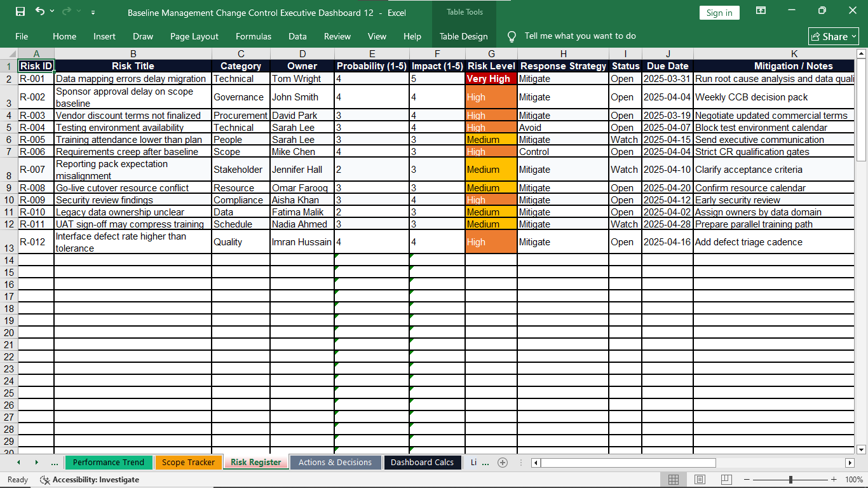Click the Save icon in quick access toolbar
Screen dimensions: 868x488
click(x=20, y=11)
